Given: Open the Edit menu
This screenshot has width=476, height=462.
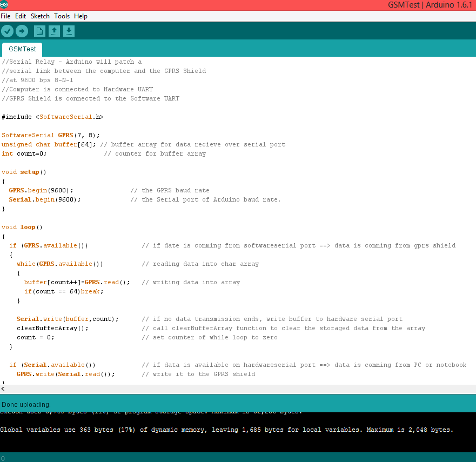Looking at the screenshot, I should click(x=21, y=16).
